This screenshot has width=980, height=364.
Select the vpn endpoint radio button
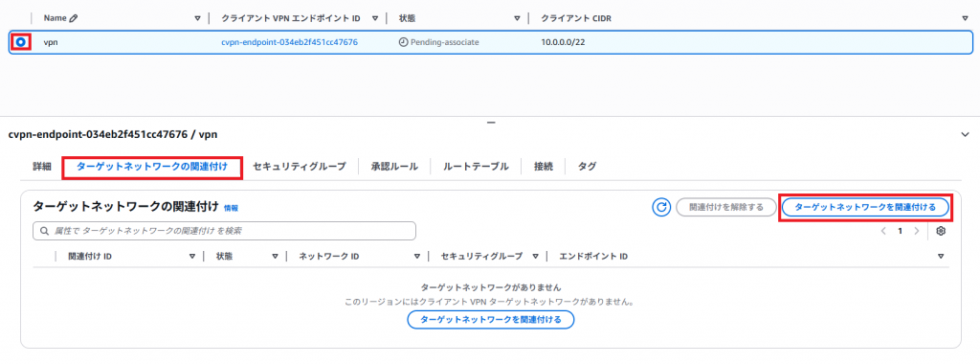[x=21, y=42]
